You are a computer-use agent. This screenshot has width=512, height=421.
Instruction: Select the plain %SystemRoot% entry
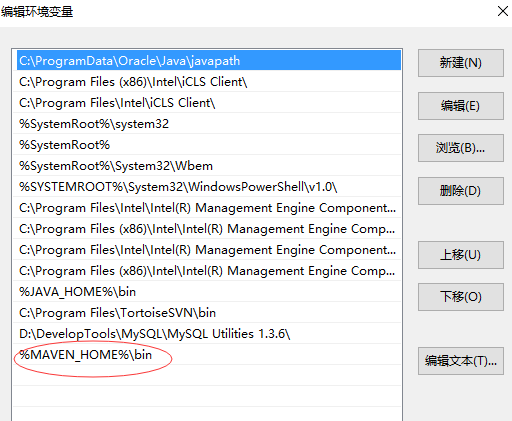pos(207,145)
